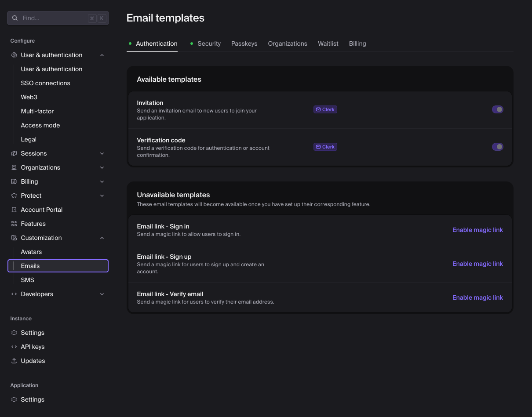532x417 pixels.
Task: Click the Application Settings hexagon icon
Action: click(x=14, y=399)
